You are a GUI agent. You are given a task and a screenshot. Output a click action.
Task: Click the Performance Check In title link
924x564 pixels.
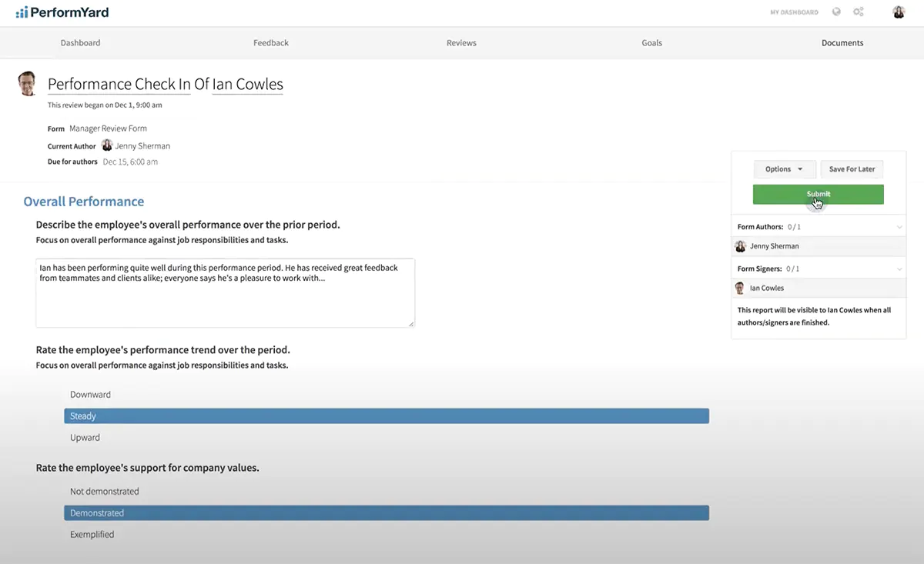119,85
